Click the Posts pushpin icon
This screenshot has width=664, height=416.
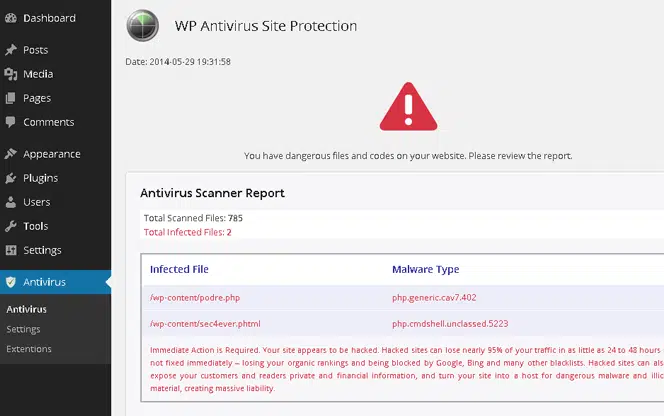point(11,50)
